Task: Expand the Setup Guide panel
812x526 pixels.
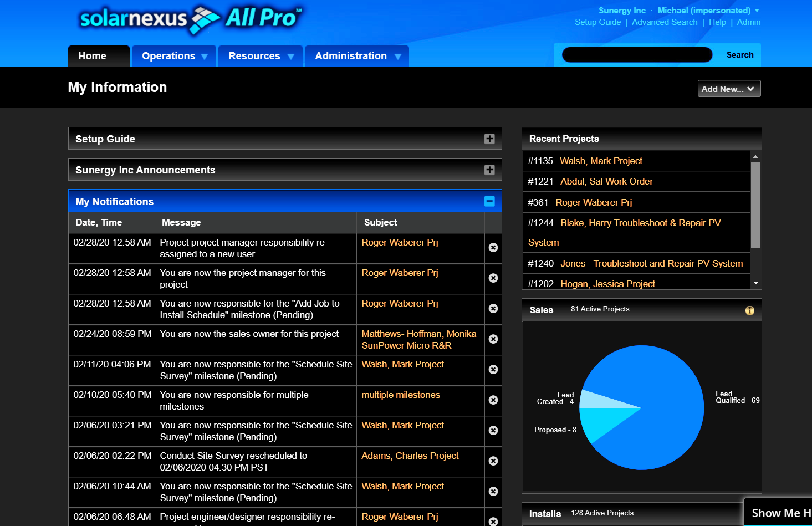Action: tap(489, 139)
